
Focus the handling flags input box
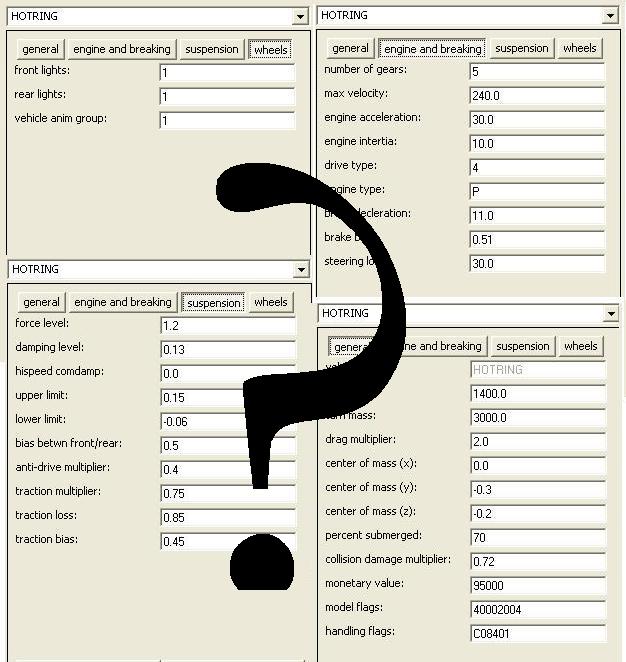coord(537,634)
